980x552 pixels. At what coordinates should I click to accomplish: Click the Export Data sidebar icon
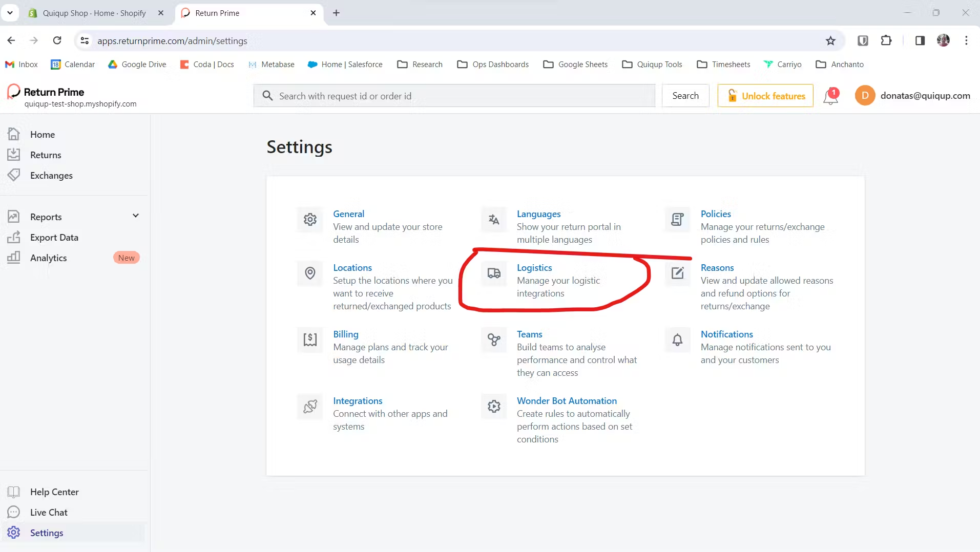[x=14, y=237]
